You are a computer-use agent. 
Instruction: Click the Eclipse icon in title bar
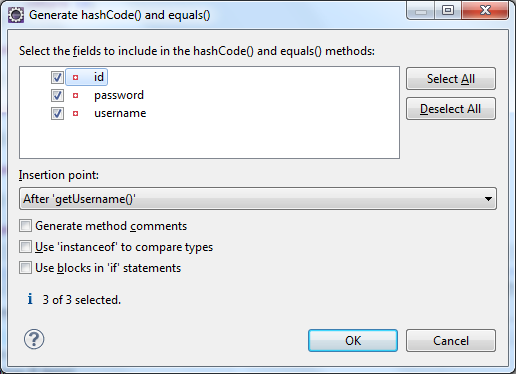pos(16,15)
